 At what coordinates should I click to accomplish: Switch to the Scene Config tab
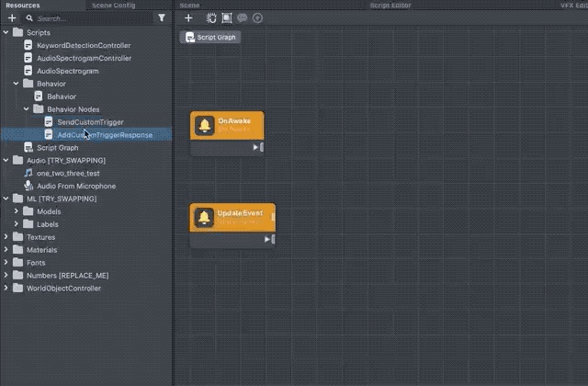click(x=113, y=5)
